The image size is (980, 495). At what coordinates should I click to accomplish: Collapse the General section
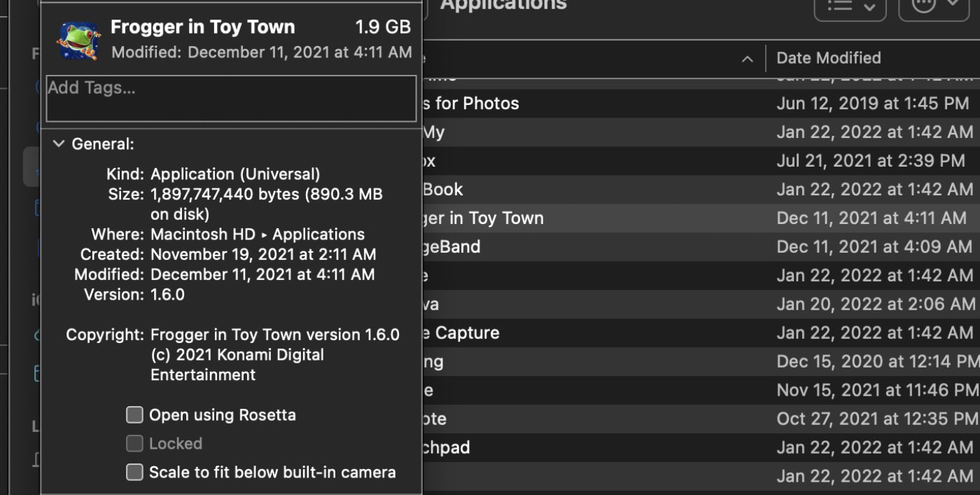[x=59, y=144]
